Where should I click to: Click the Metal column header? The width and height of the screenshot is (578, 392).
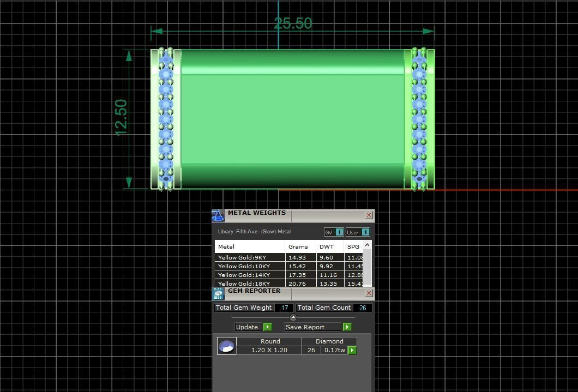point(250,247)
